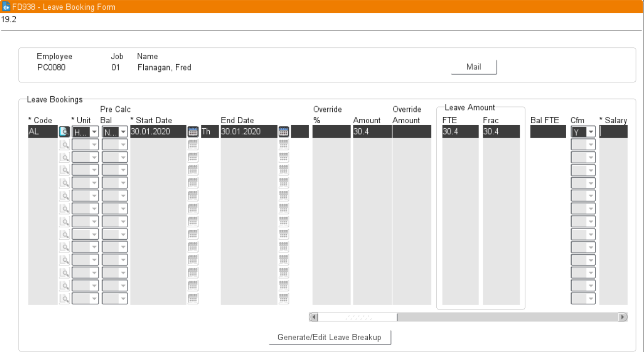Click the magnifier icon on the last booking row
This screenshot has width=644, height=352.
tap(64, 298)
